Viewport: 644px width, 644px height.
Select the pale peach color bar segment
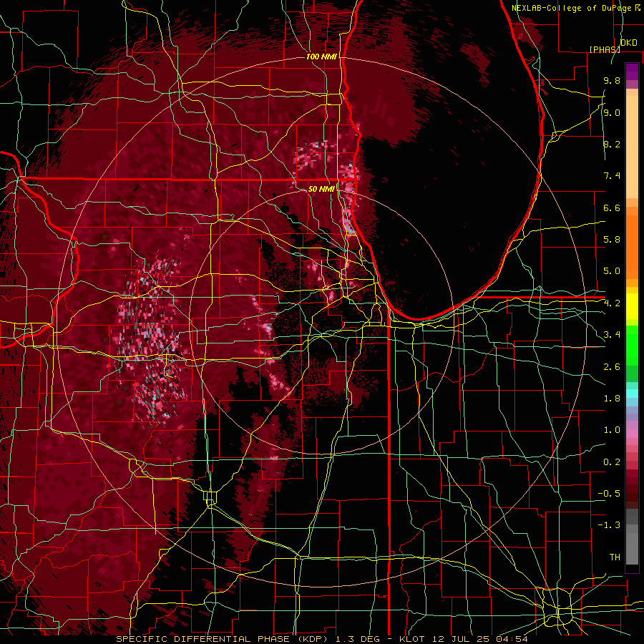pos(632,147)
